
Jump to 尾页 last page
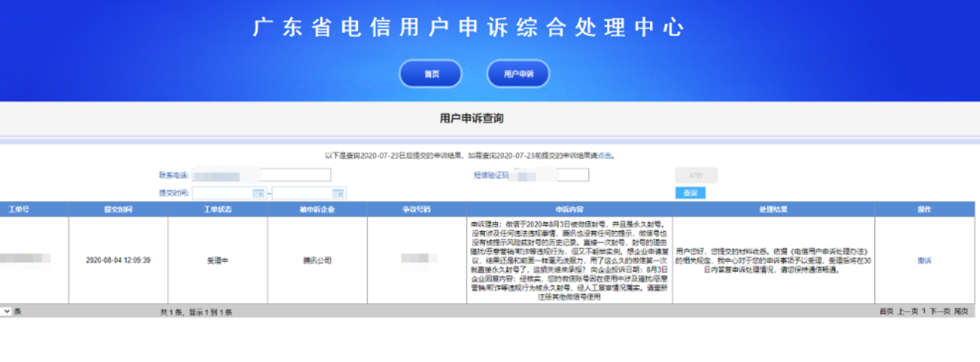[x=961, y=312]
